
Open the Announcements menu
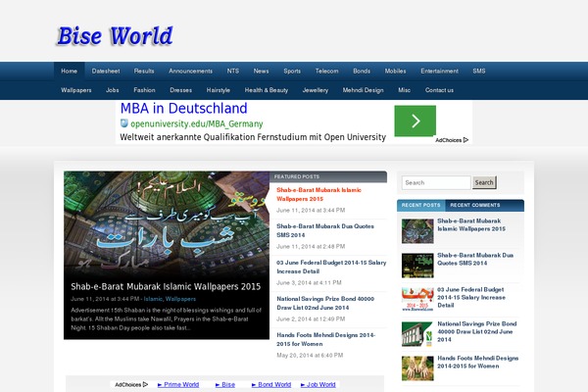click(x=190, y=71)
